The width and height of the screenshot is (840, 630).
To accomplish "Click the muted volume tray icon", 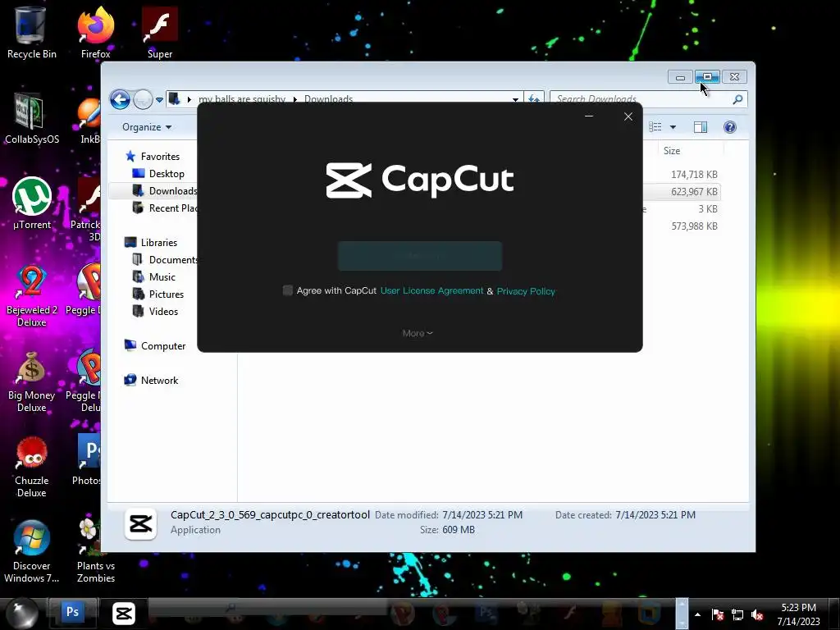I will click(757, 615).
